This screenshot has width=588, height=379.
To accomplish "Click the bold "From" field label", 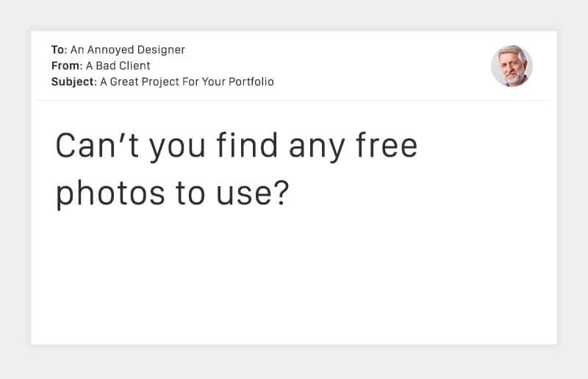I will pos(66,66).
